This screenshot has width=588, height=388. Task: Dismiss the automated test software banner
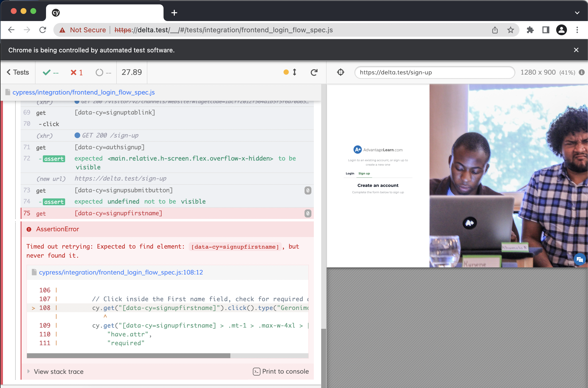576,50
